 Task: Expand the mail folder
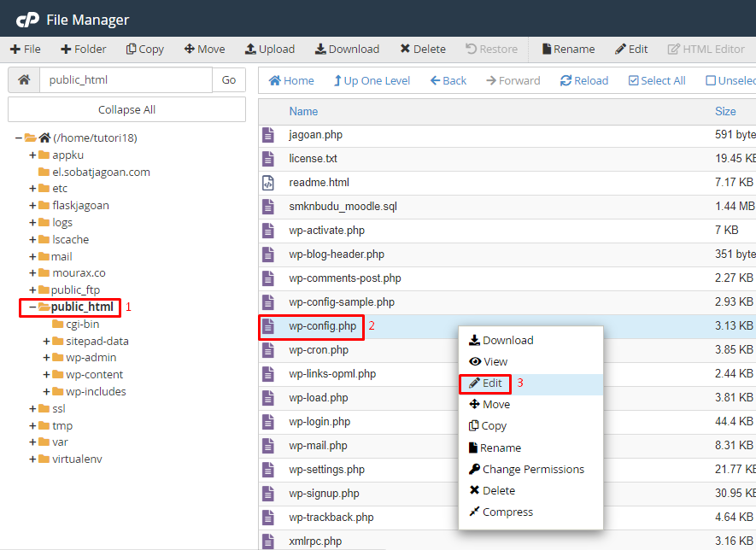click(x=32, y=256)
